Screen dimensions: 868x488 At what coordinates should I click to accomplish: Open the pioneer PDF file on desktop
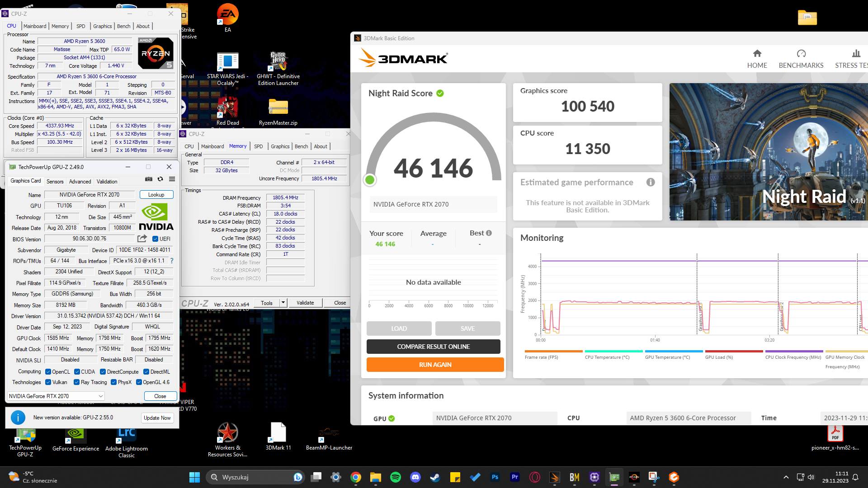pyautogui.click(x=835, y=437)
